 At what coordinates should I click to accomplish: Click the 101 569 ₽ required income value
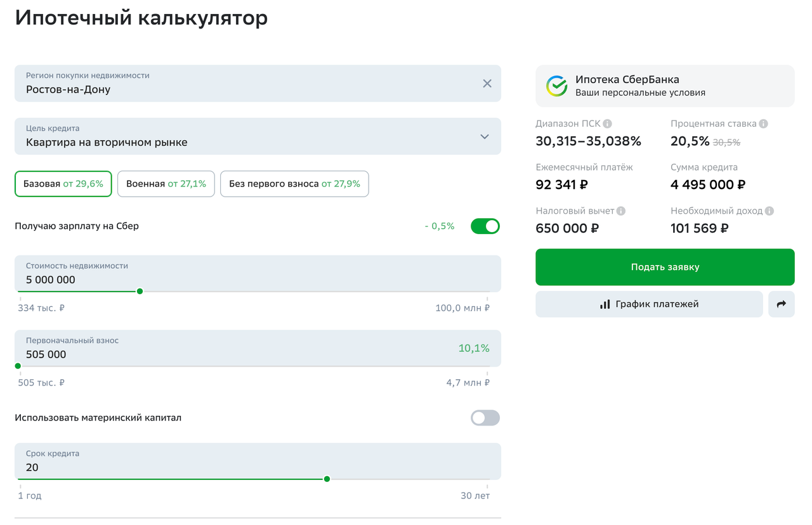700,228
